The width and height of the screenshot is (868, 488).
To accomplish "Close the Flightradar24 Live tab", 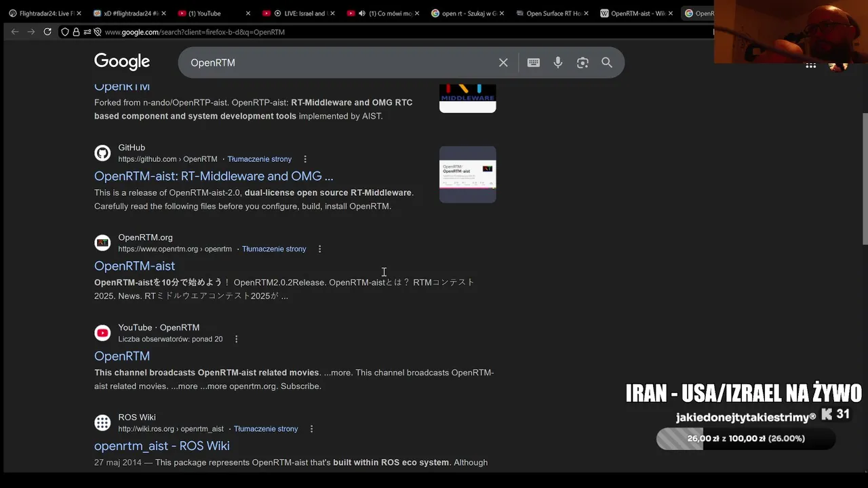I will [79, 13].
